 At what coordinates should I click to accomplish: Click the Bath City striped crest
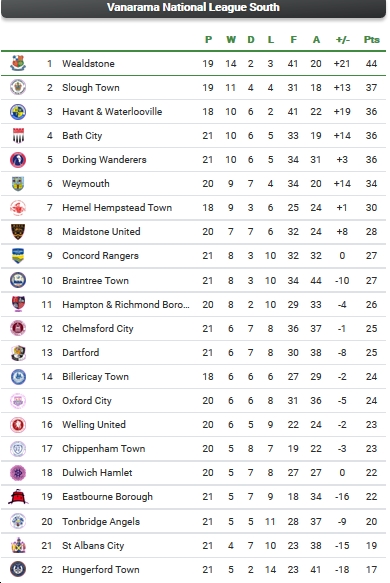pos(18,135)
